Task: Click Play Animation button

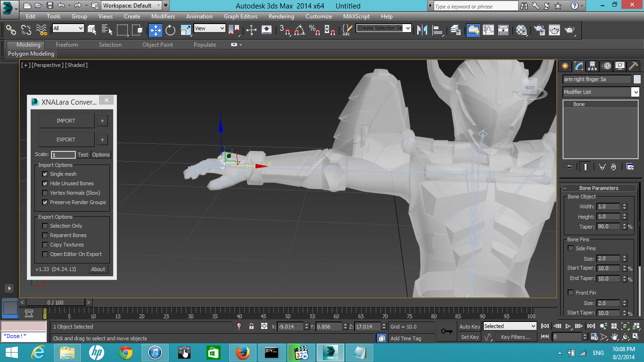Action: [x=569, y=326]
